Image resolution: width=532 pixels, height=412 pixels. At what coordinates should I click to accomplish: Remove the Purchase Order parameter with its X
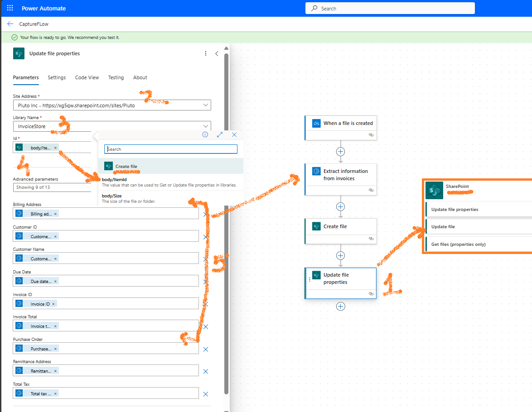(x=206, y=349)
